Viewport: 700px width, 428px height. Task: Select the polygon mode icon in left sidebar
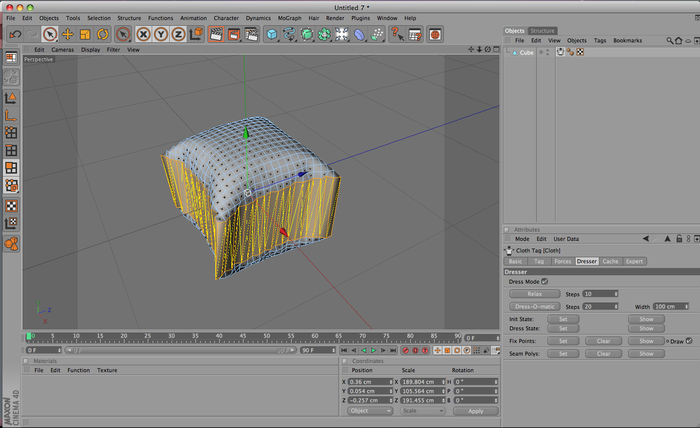pos(11,168)
